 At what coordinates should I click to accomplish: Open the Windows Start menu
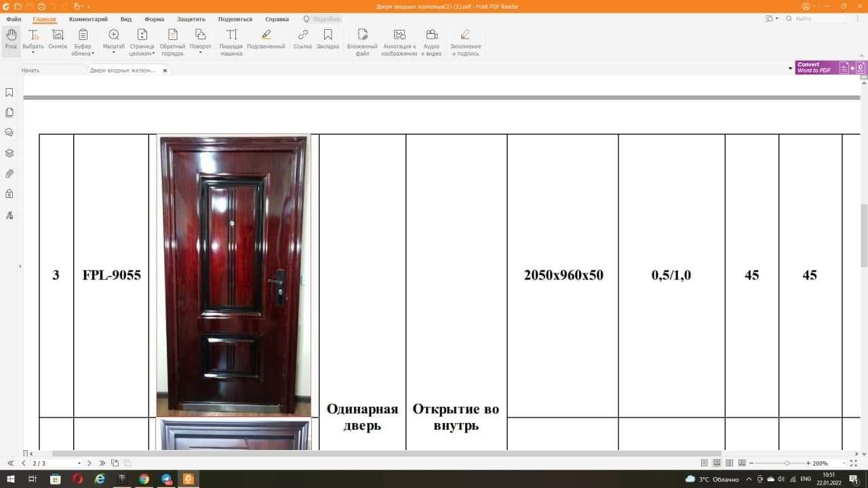click(x=10, y=479)
